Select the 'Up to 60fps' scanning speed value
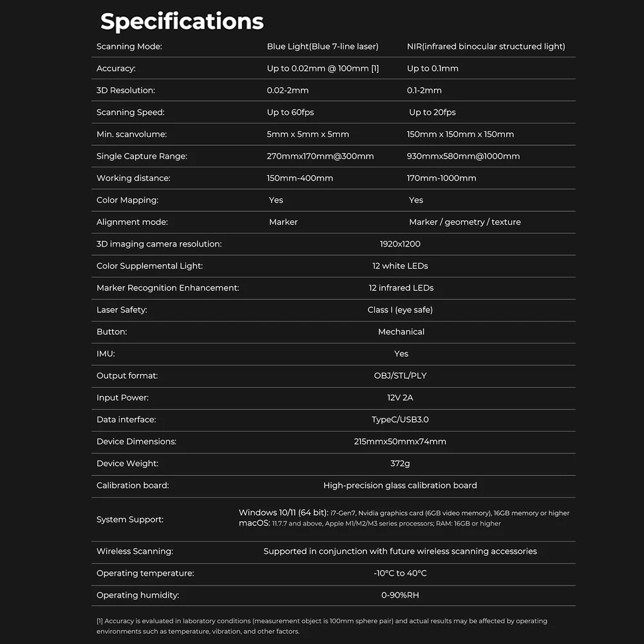 (290, 112)
